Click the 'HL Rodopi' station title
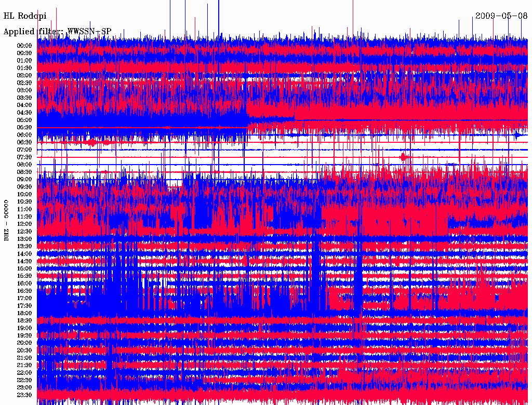This screenshot has width=532, height=405. 25,16
